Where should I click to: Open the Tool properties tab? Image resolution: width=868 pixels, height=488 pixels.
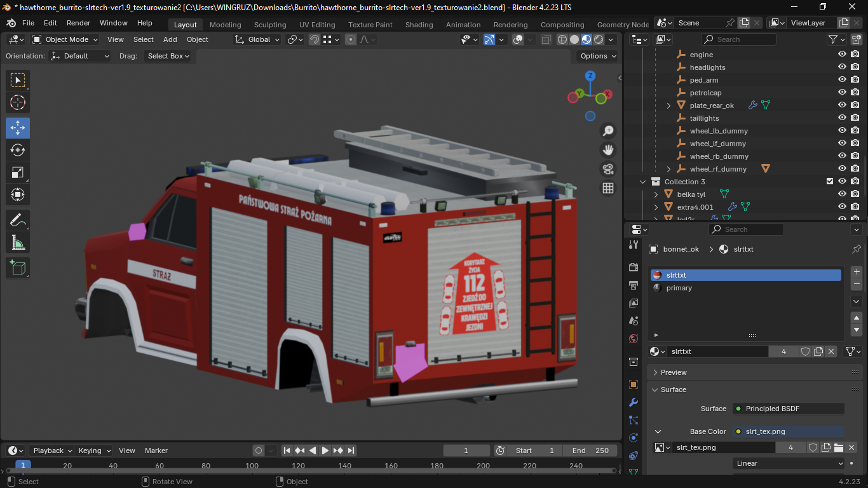[633, 245]
